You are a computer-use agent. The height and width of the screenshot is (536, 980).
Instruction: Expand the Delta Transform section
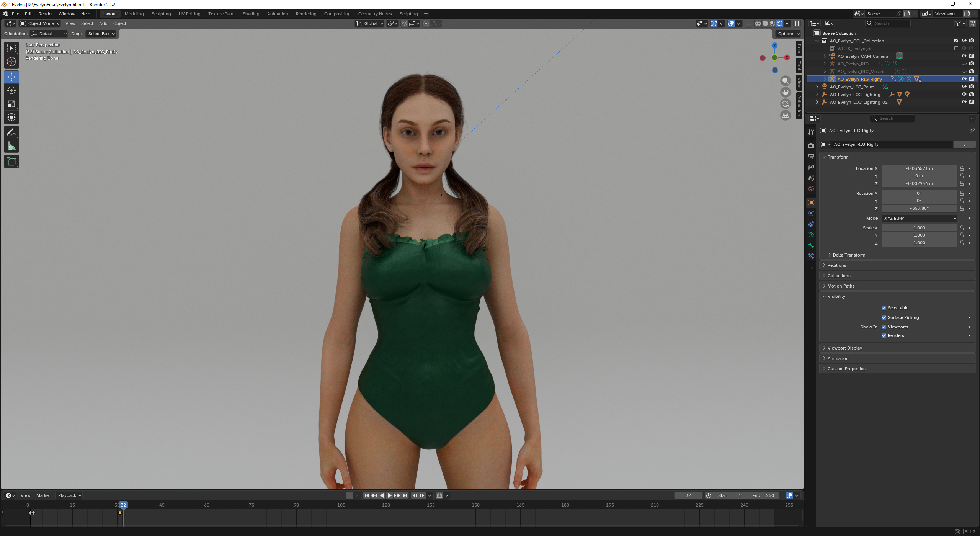point(849,255)
